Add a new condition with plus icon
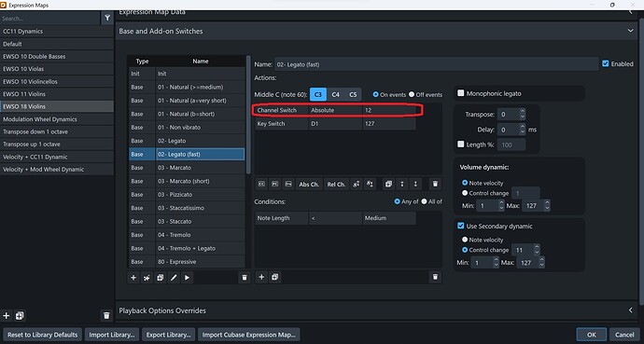Screen dimensions: 644x344 pos(261,277)
